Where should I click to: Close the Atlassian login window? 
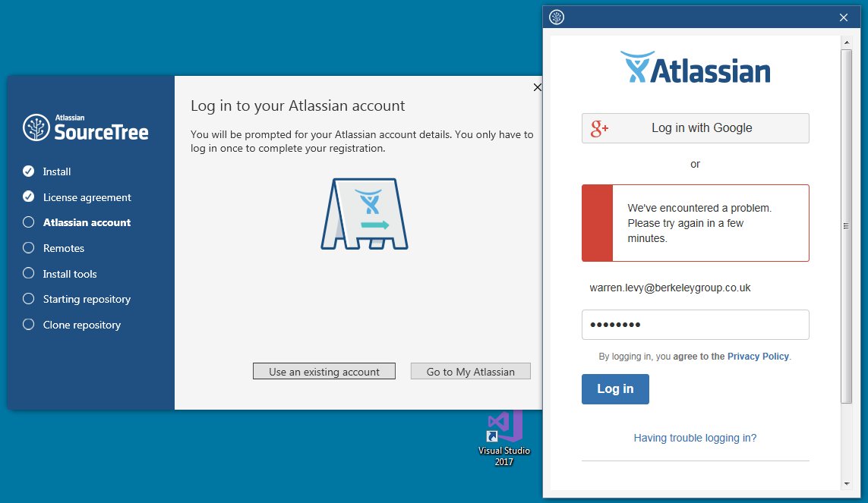coord(844,17)
